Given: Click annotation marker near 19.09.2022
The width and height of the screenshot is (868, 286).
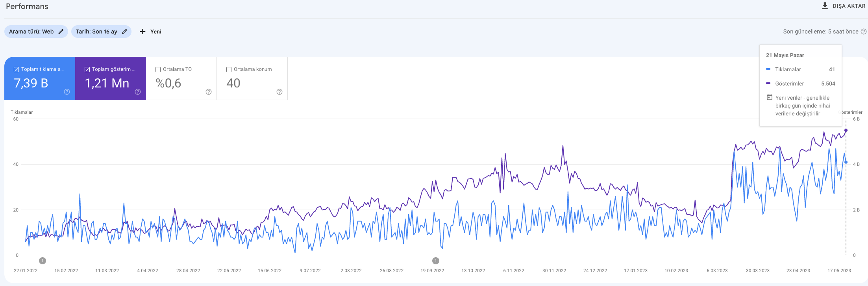Looking at the screenshot, I should (435, 261).
